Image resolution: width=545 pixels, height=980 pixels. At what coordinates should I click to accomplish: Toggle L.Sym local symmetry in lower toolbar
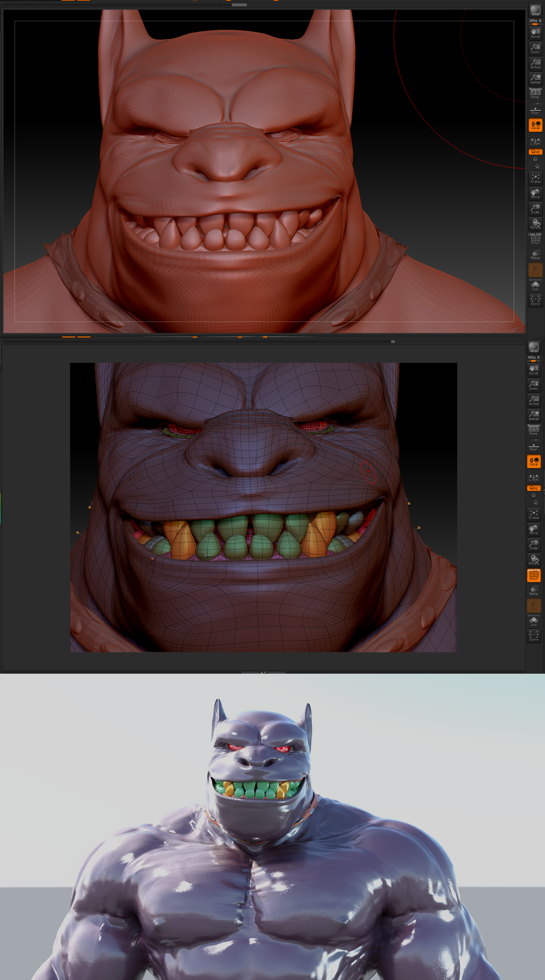pyautogui.click(x=534, y=477)
